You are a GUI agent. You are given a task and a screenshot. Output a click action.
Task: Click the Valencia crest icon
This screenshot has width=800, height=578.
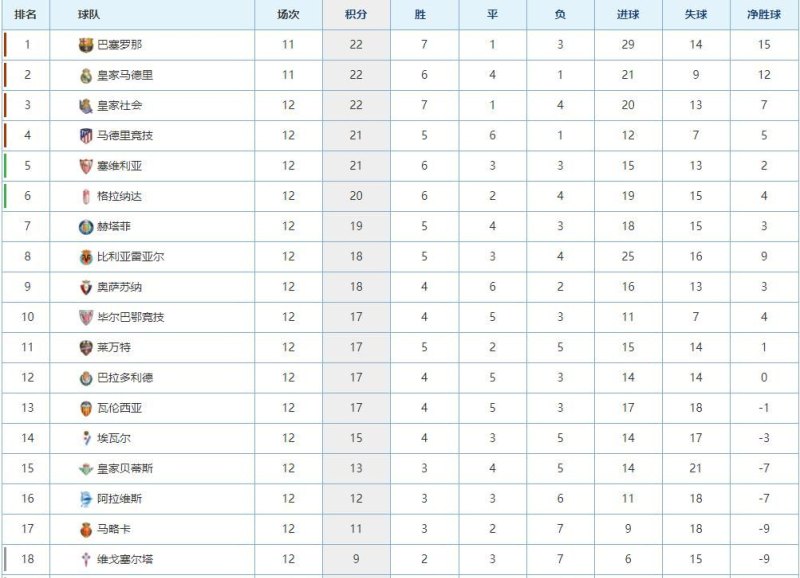85,408
